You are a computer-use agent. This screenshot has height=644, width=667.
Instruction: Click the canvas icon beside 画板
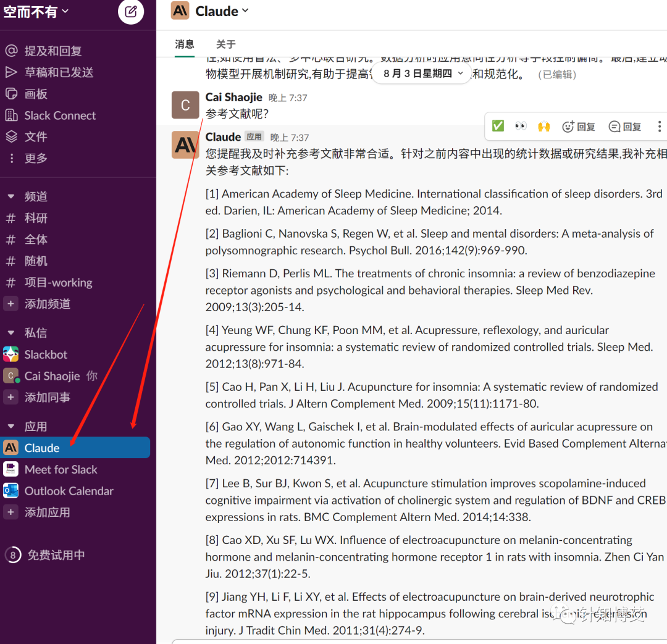(12, 94)
